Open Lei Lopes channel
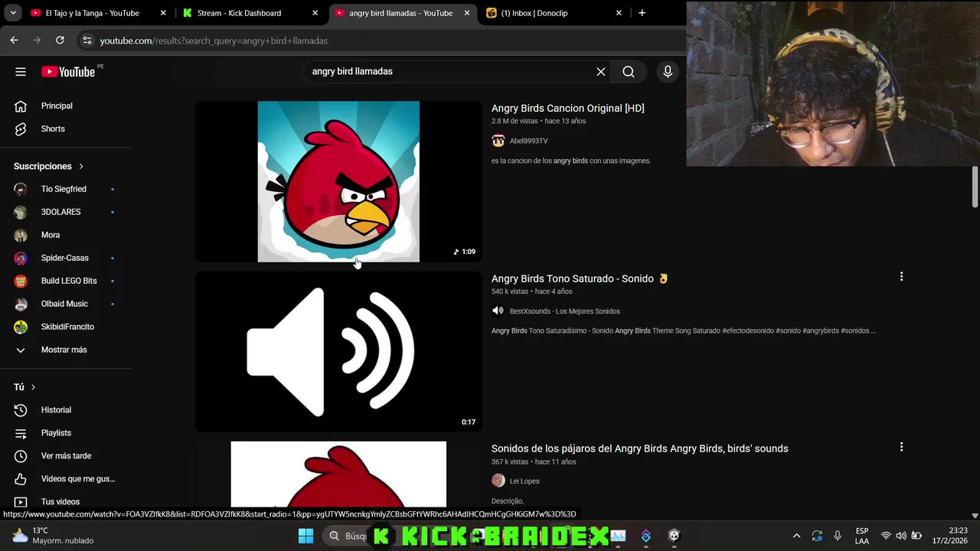This screenshot has height=551, width=980. pos(524,481)
